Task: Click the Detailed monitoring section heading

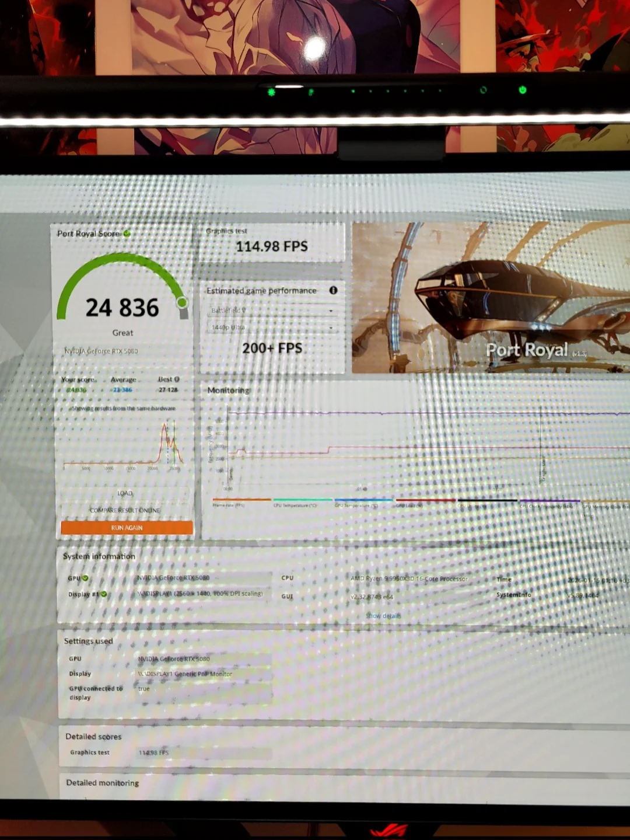Action: (103, 783)
